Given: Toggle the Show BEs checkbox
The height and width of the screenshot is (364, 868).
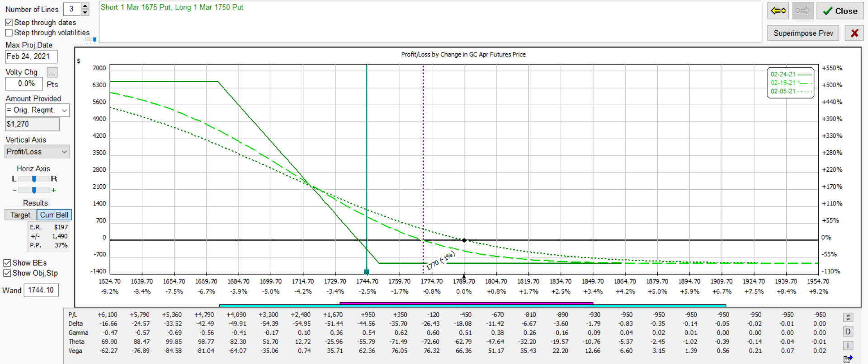Looking at the screenshot, I should click(7, 263).
